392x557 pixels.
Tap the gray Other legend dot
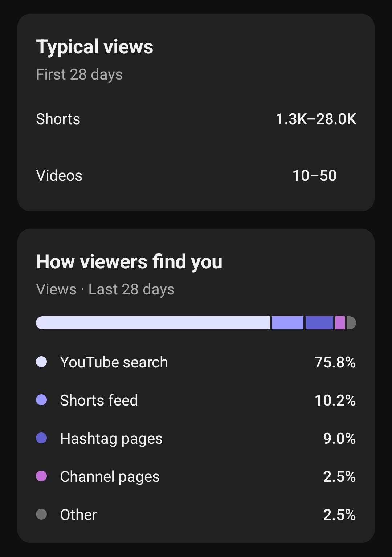(x=41, y=514)
